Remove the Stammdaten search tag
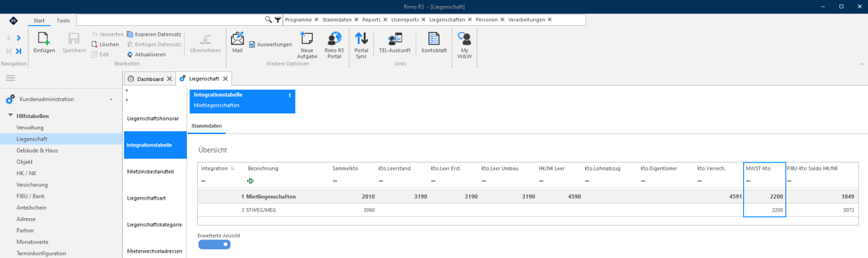 coord(356,20)
